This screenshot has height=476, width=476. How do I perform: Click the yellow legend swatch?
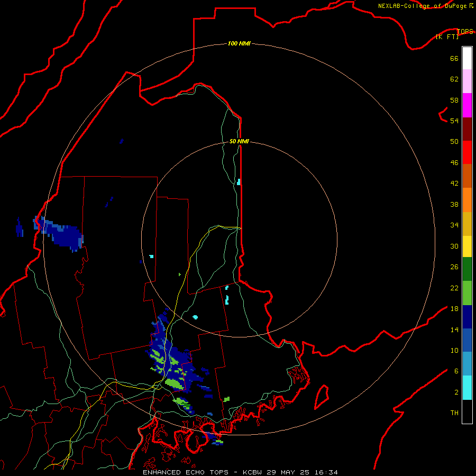click(x=467, y=246)
